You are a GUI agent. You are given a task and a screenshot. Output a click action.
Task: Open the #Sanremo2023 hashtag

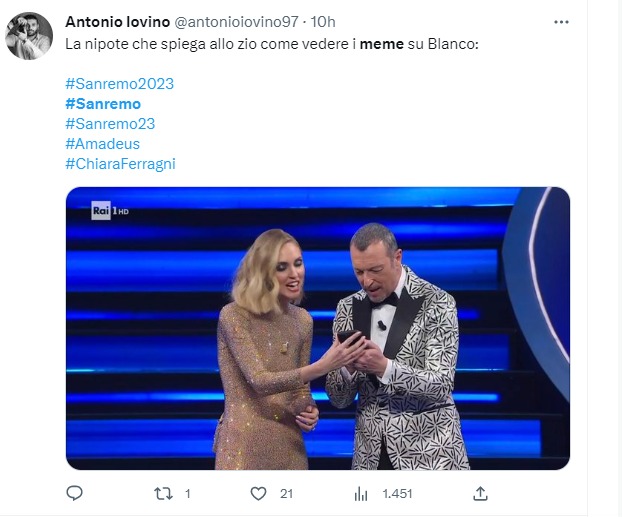pos(119,84)
